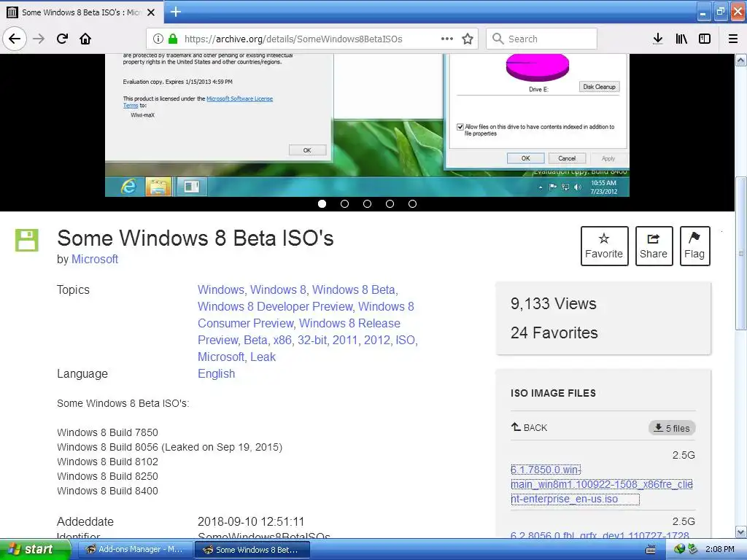This screenshot has height=560, width=747.
Task: Flag this item
Action: point(694,246)
